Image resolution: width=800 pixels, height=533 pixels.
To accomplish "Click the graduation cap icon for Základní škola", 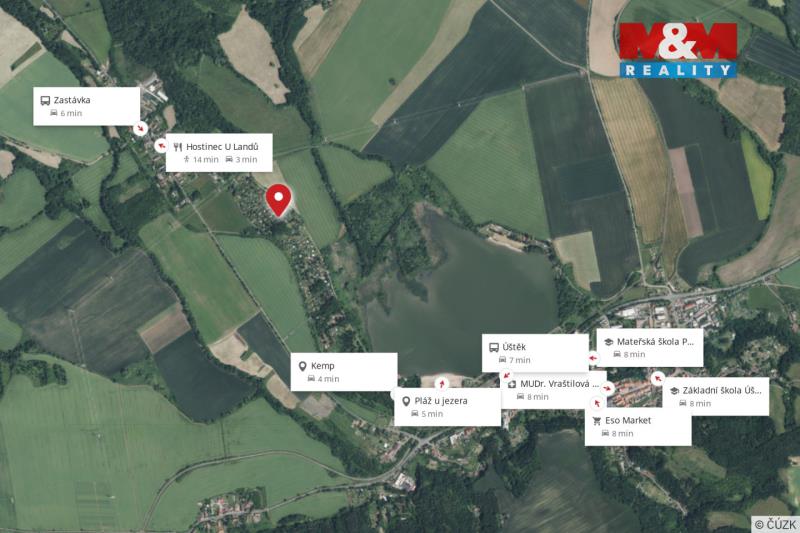I will pyautogui.click(x=674, y=391).
